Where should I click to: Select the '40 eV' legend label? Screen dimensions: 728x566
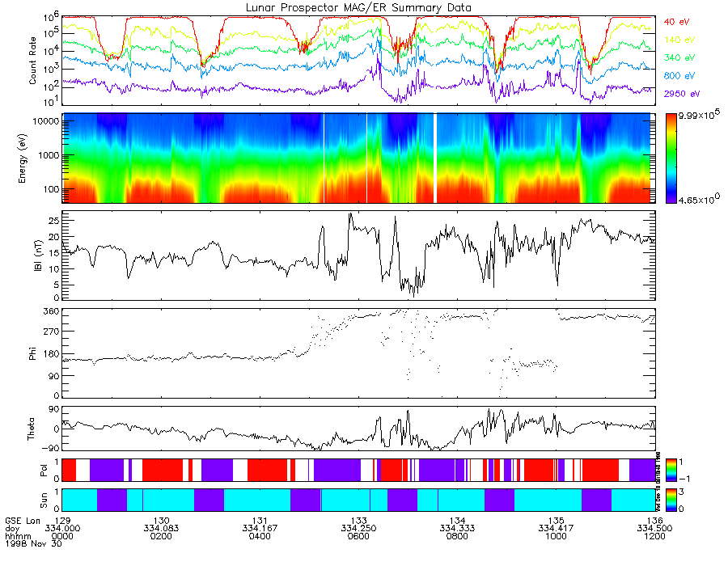click(676, 22)
